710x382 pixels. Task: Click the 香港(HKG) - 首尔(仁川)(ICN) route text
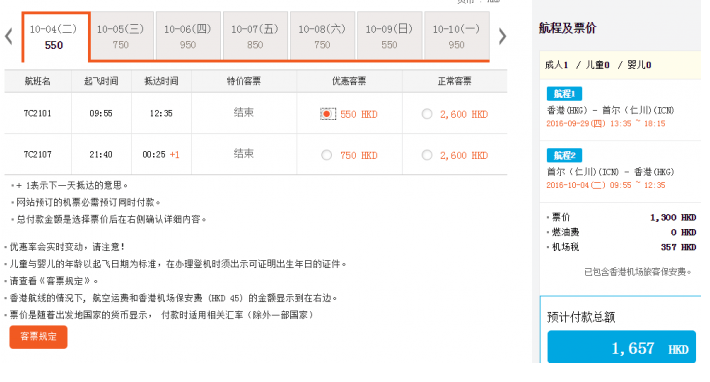[610, 110]
